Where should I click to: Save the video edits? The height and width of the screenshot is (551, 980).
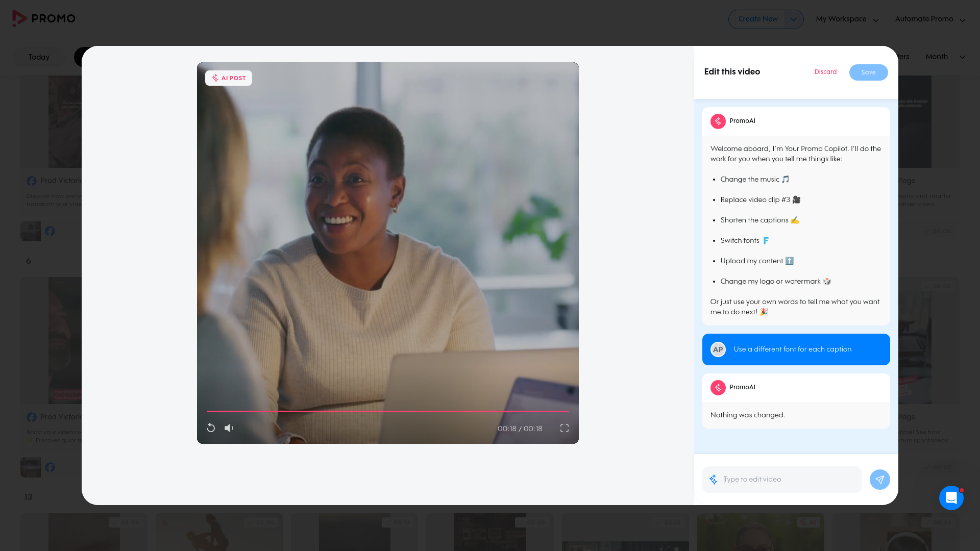[x=868, y=72]
